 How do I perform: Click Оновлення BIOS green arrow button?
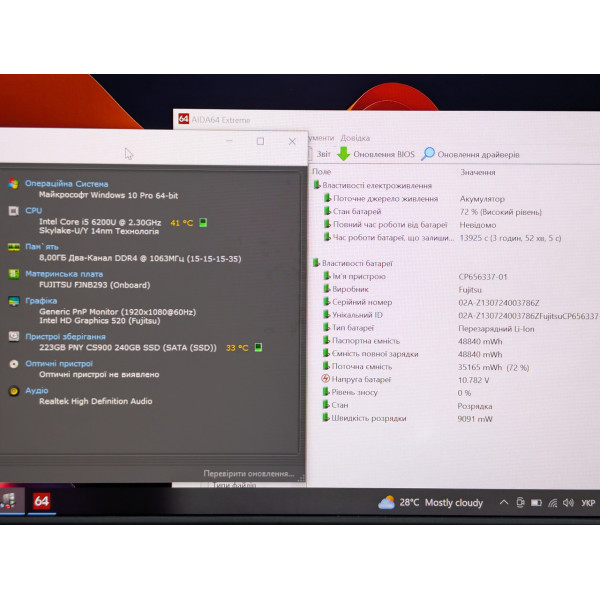(376, 154)
